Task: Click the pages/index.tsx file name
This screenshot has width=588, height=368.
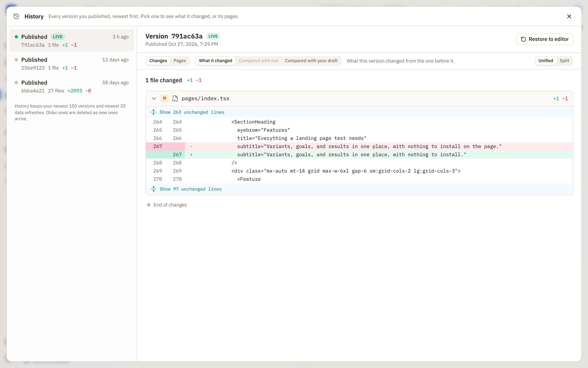Action: (205, 99)
